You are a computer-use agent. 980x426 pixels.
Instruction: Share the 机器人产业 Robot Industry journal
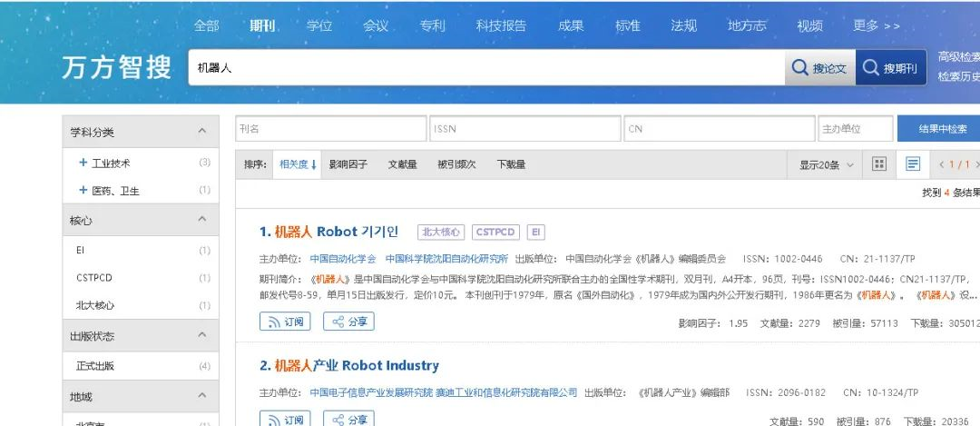[348, 418]
